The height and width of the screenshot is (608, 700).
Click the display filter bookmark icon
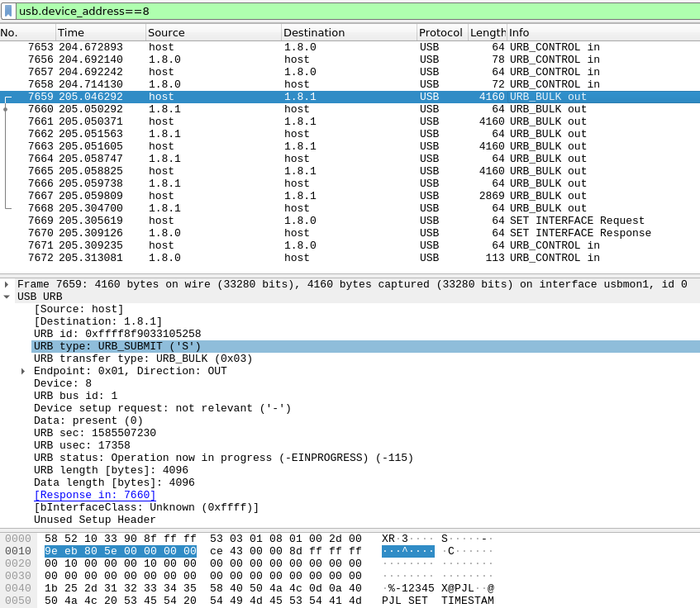tap(8, 11)
